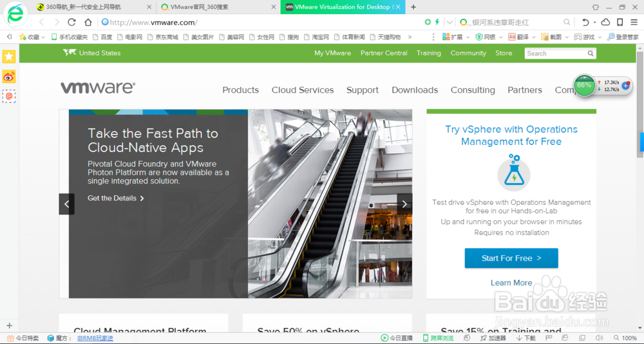This screenshot has width=644, height=344.
Task: Open Get the Details link
Action: [x=116, y=198]
